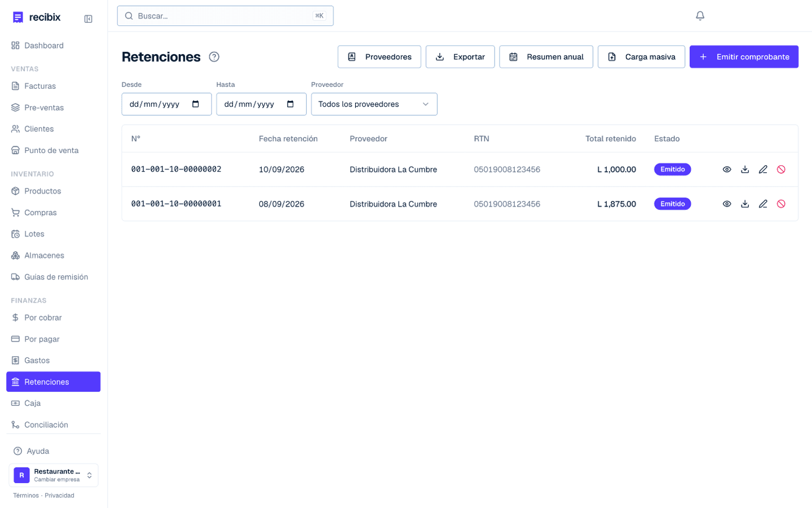Open Almacenes section
The width and height of the screenshot is (812, 508).
tap(54, 256)
